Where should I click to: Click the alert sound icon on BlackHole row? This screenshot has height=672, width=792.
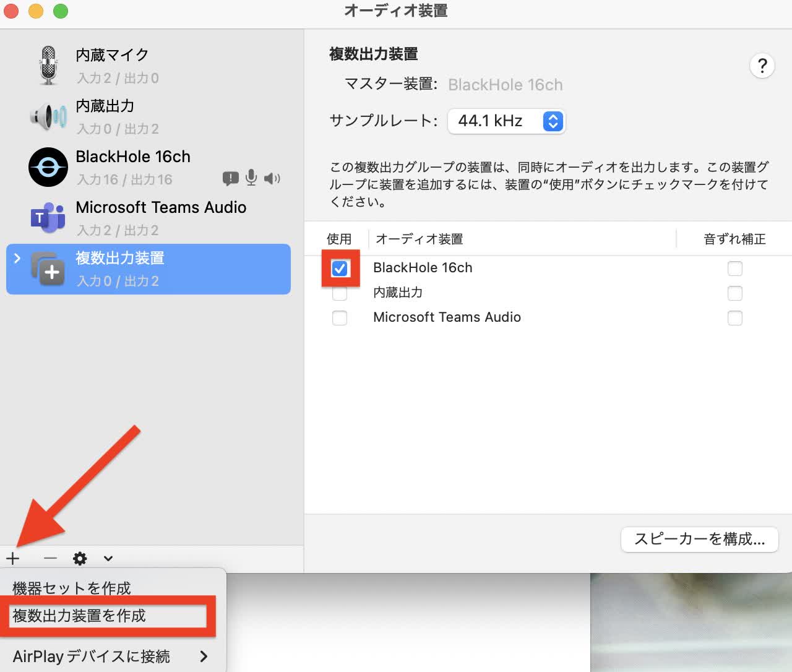[230, 179]
